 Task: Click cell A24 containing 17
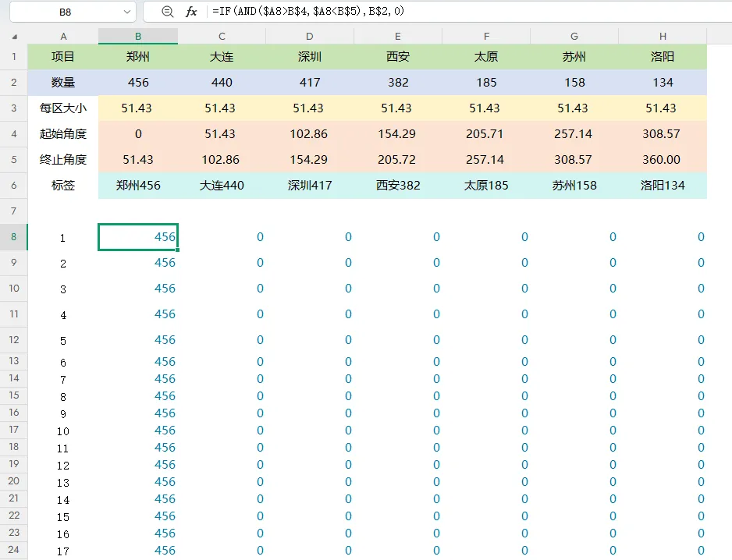pos(63,551)
